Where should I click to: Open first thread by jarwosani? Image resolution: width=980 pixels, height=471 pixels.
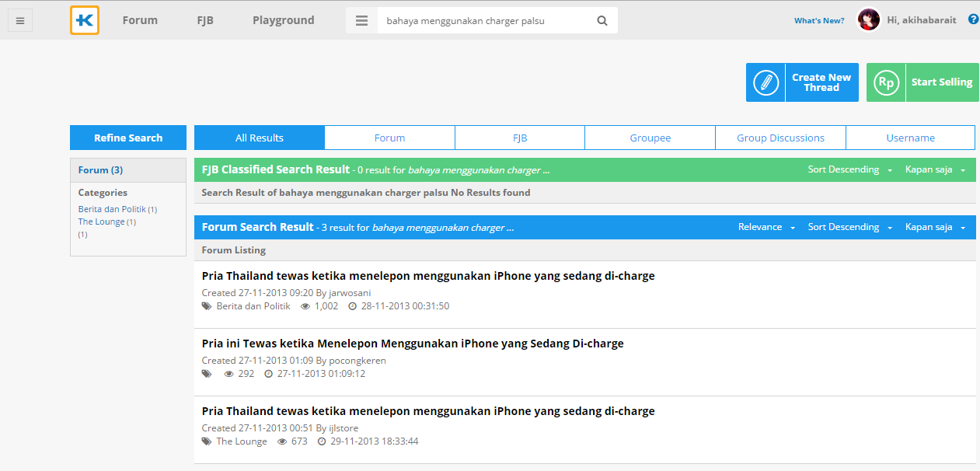pyautogui.click(x=428, y=276)
